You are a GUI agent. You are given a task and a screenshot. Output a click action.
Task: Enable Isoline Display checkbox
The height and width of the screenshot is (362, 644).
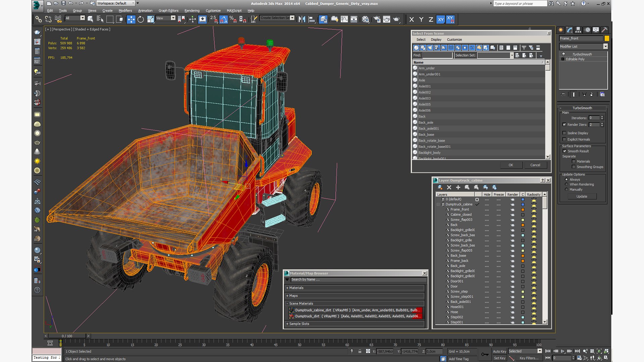[565, 133]
